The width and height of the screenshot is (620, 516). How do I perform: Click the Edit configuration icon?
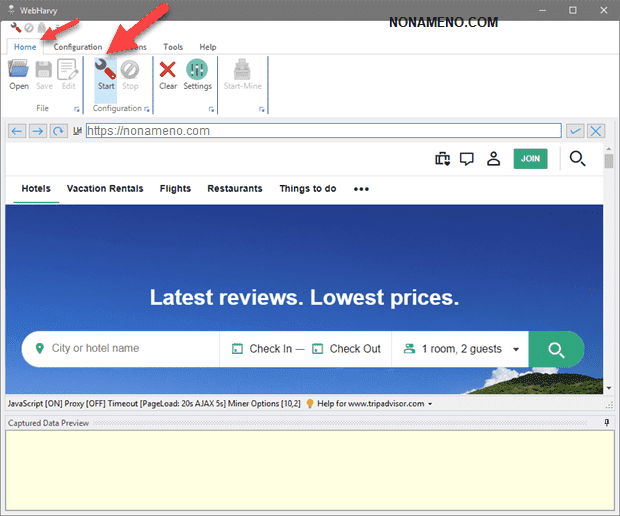click(x=68, y=69)
